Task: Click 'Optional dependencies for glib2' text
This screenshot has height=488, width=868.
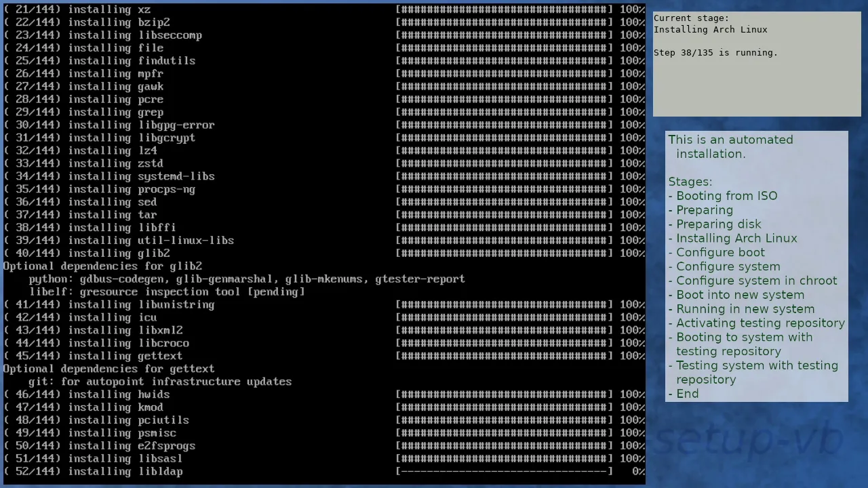Action: (102, 266)
